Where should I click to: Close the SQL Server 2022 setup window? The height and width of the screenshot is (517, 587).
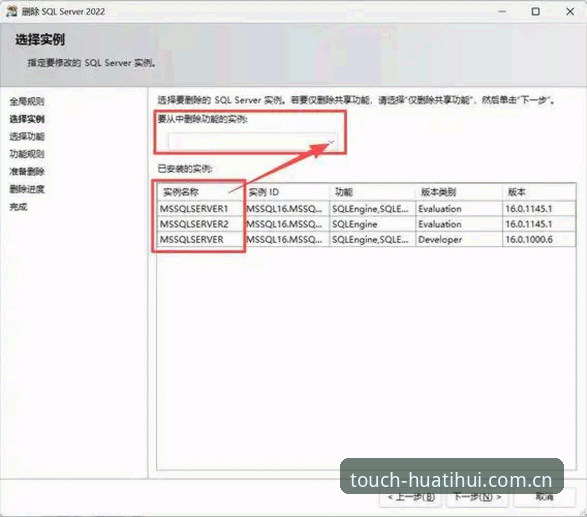pos(570,12)
